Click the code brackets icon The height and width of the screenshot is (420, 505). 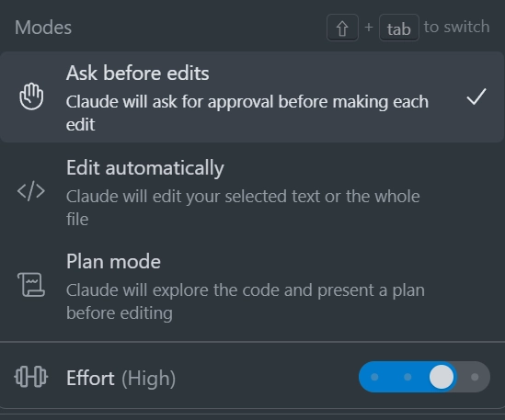point(31,191)
